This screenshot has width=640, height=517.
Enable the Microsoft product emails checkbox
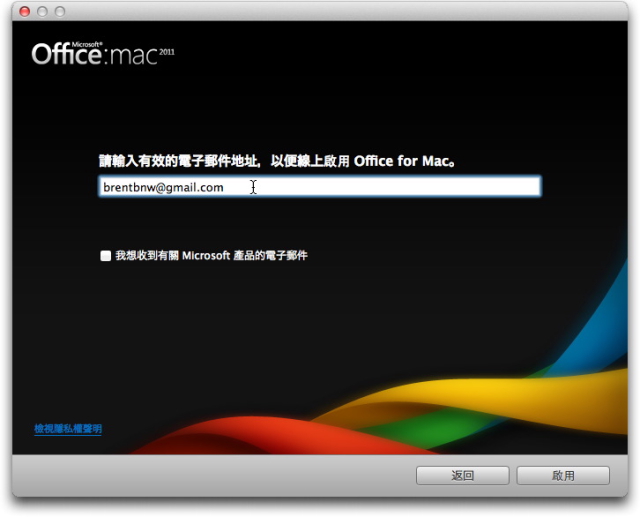pos(105,256)
